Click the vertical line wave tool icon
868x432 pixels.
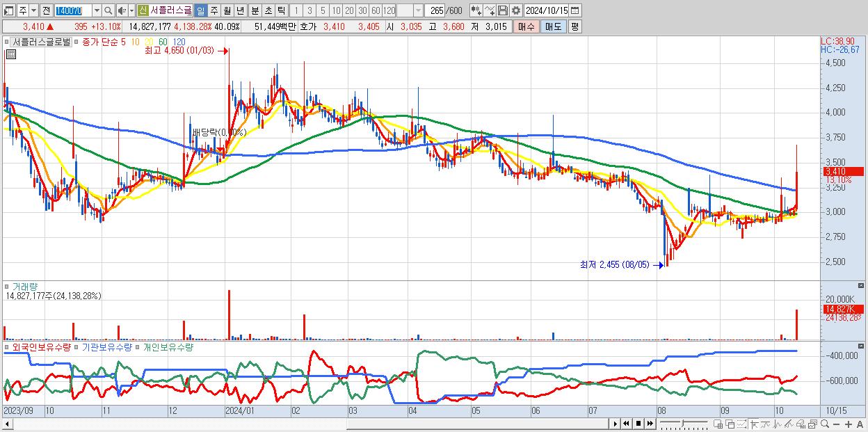[x=778, y=424]
